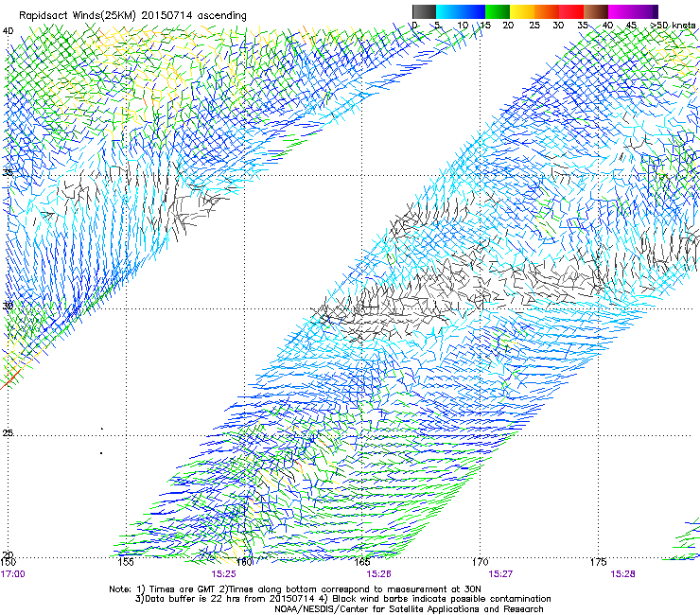
Task: Click the green 15-20 knots legend swatch
Action: pos(498,11)
